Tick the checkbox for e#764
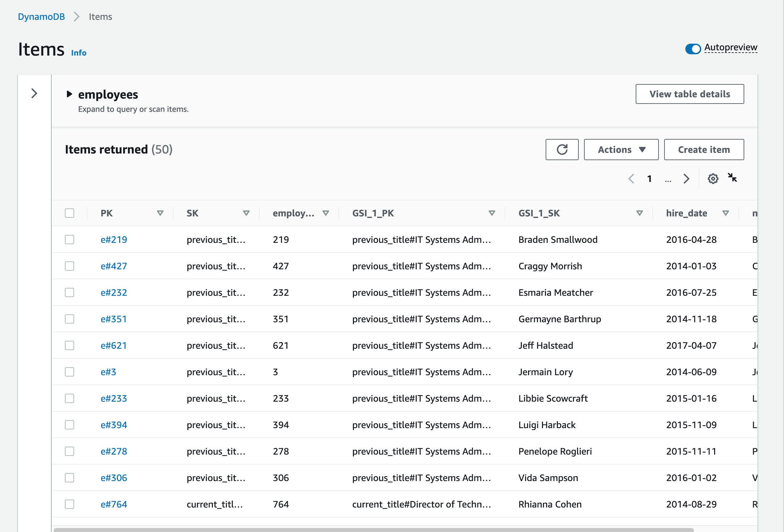The image size is (784, 532). [x=70, y=504]
